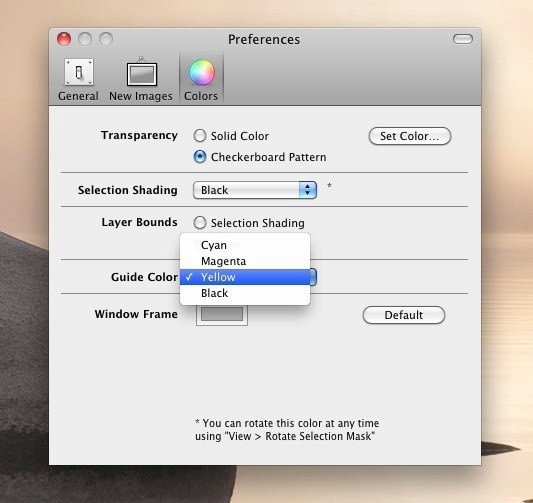Image resolution: width=533 pixels, height=503 pixels.
Task: Click the toolbar toggle pill button
Action: [463, 39]
